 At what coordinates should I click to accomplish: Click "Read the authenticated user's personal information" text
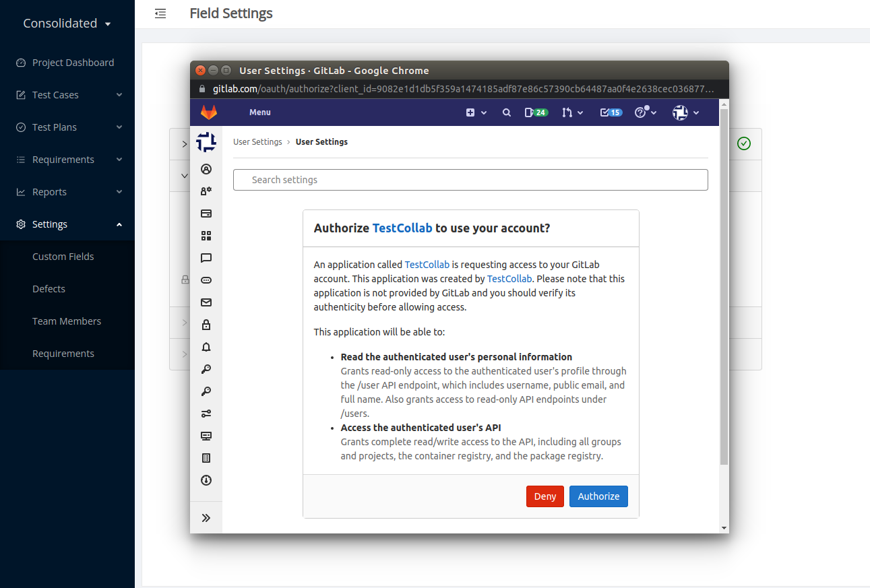pos(456,357)
